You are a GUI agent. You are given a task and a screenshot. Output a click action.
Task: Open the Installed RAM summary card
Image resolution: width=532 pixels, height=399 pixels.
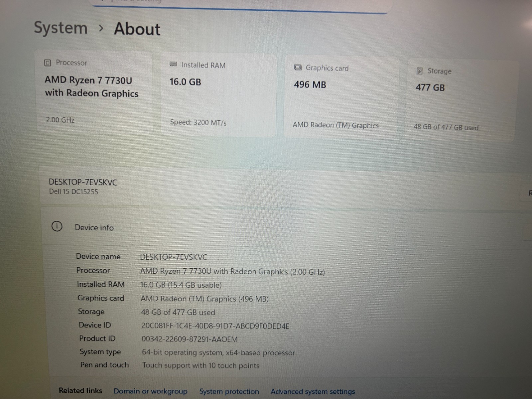219,95
